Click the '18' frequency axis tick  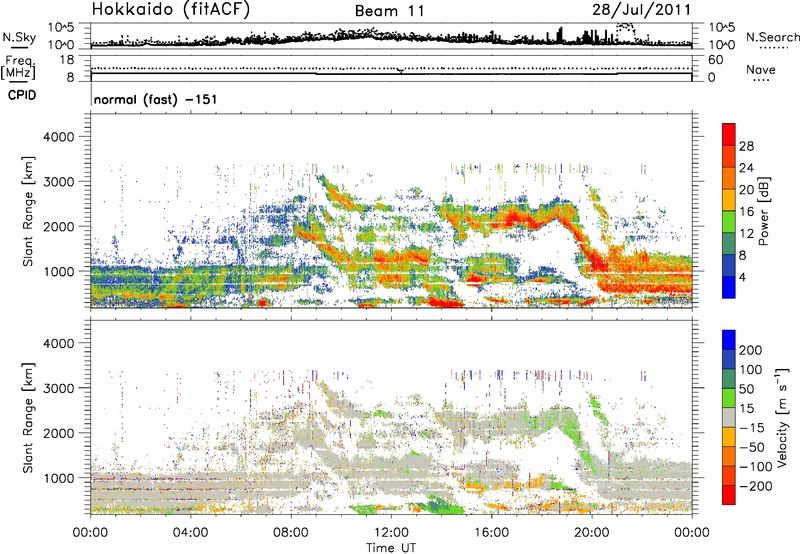[68, 60]
